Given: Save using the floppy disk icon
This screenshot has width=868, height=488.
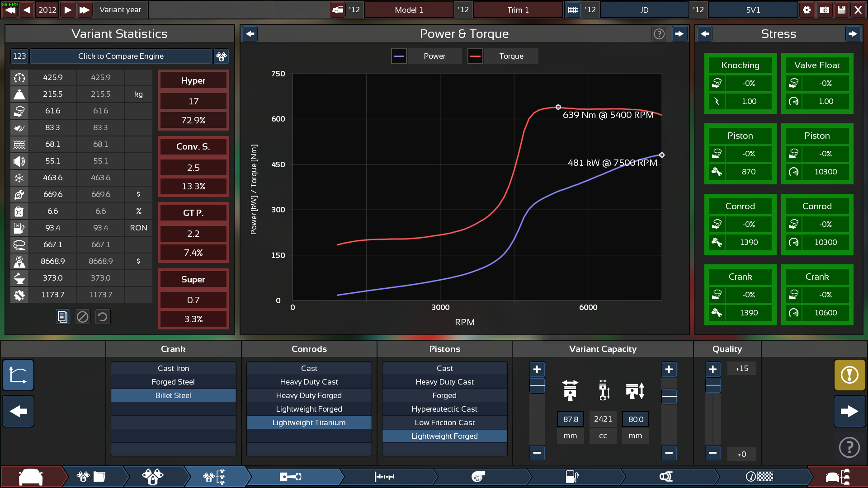Looking at the screenshot, I should (x=841, y=9).
